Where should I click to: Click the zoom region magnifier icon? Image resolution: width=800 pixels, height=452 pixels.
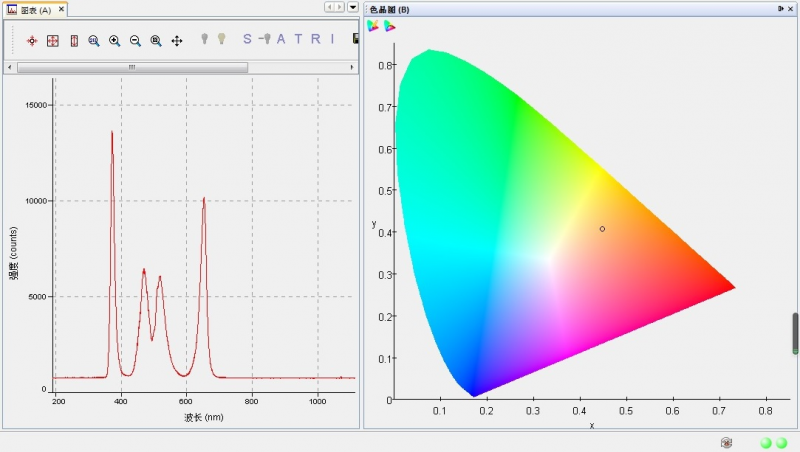point(156,41)
